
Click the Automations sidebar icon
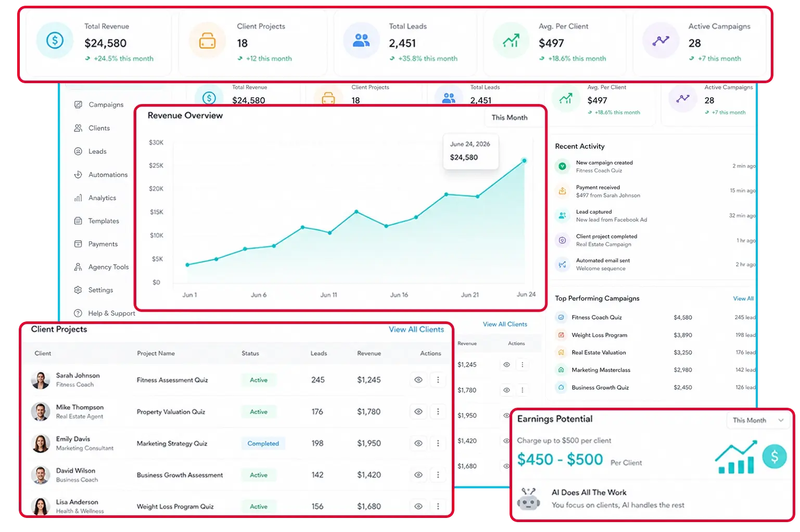pos(78,175)
